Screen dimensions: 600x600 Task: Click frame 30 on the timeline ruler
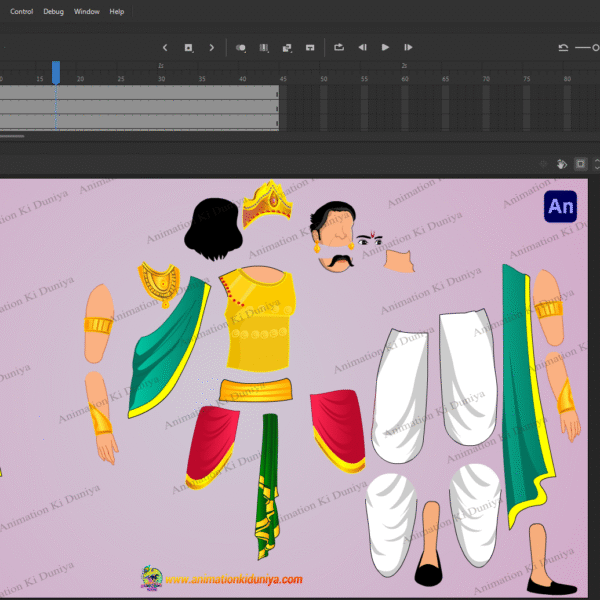point(161,79)
